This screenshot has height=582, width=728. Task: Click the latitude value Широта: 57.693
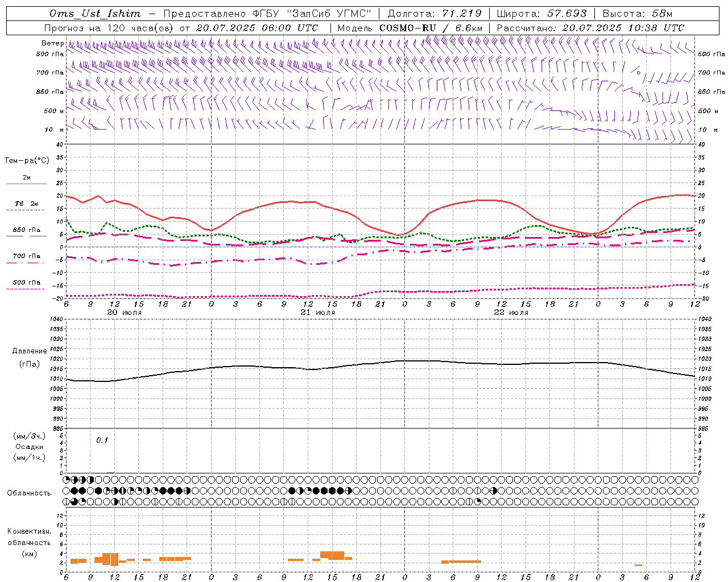point(541,14)
